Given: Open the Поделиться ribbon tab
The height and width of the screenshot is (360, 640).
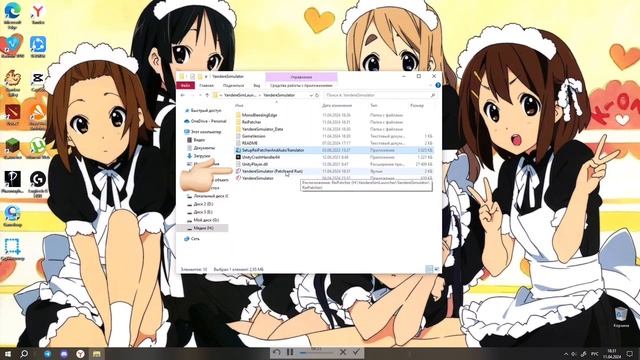Looking at the screenshot, I should pos(233,85).
